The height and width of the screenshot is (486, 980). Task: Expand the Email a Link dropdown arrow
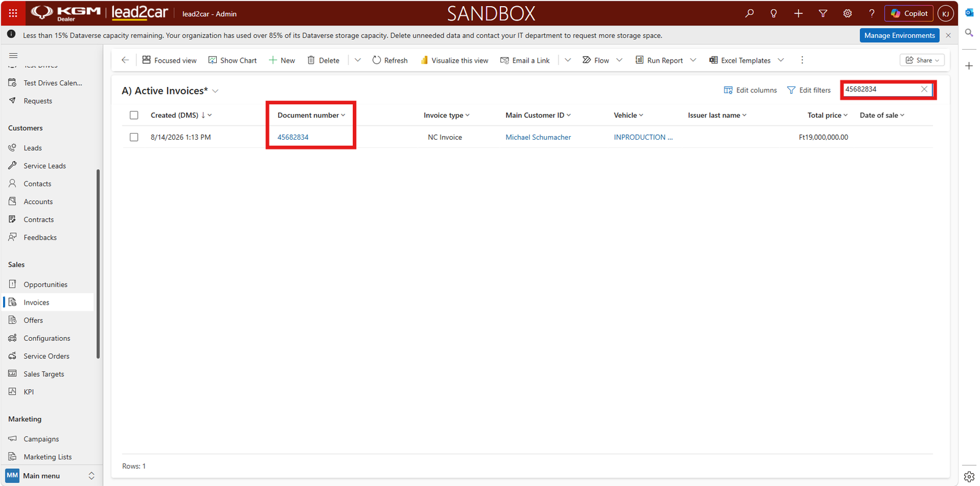pyautogui.click(x=568, y=60)
